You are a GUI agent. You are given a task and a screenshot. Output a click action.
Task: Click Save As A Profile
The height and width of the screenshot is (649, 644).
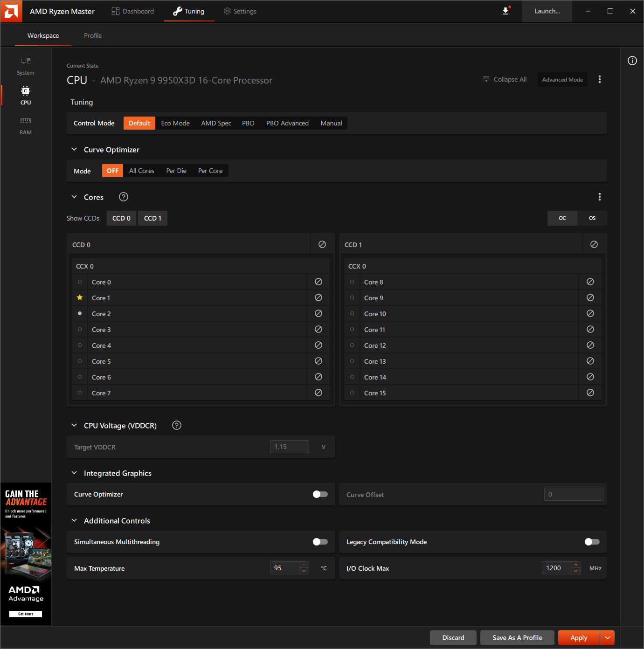point(517,638)
